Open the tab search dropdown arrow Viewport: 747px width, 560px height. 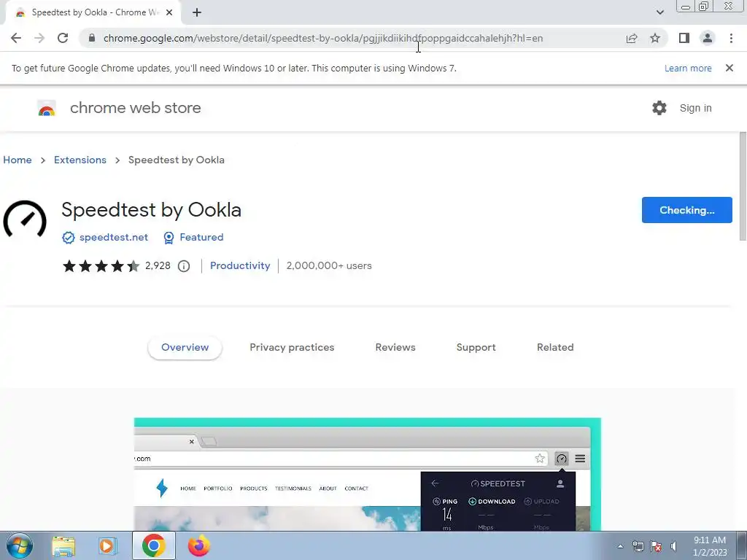point(659,12)
